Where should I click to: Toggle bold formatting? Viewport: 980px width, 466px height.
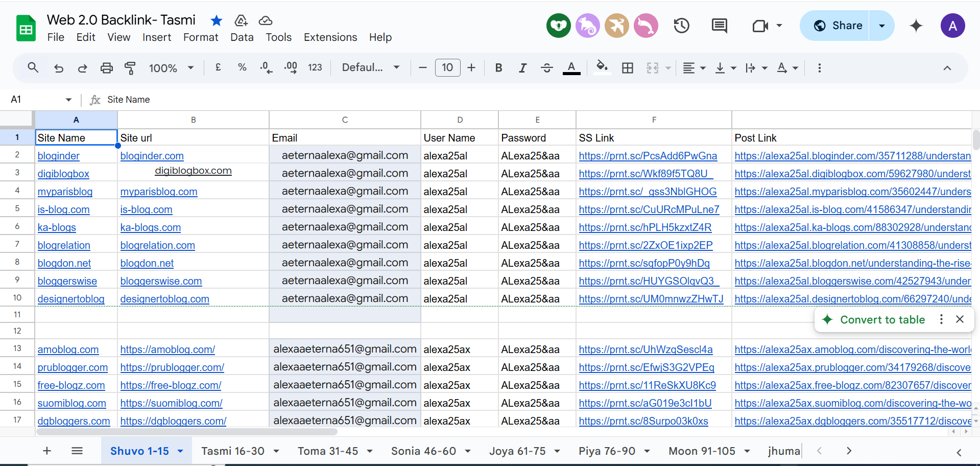(x=498, y=68)
